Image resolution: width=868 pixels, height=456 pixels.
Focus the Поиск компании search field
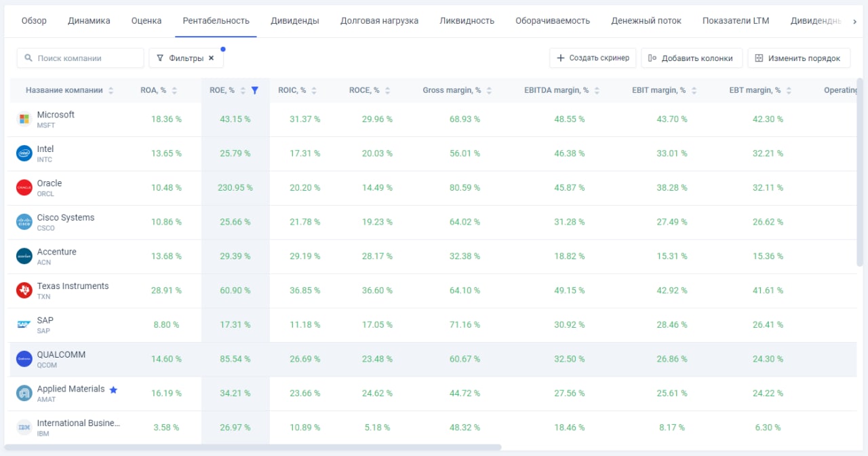(x=81, y=58)
